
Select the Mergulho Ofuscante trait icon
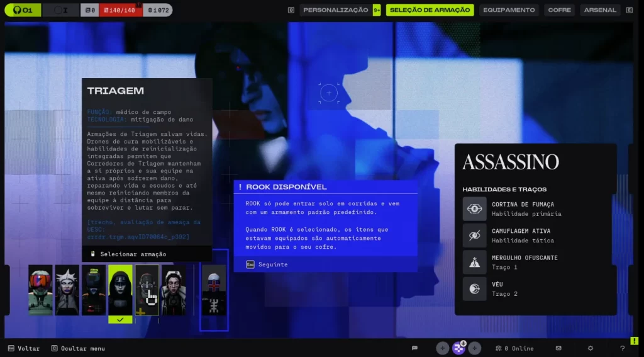[x=475, y=262]
